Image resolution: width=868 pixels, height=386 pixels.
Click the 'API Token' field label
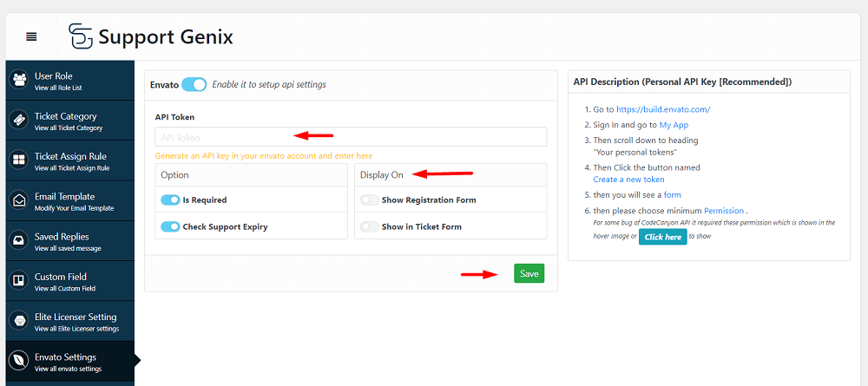pyautogui.click(x=175, y=117)
